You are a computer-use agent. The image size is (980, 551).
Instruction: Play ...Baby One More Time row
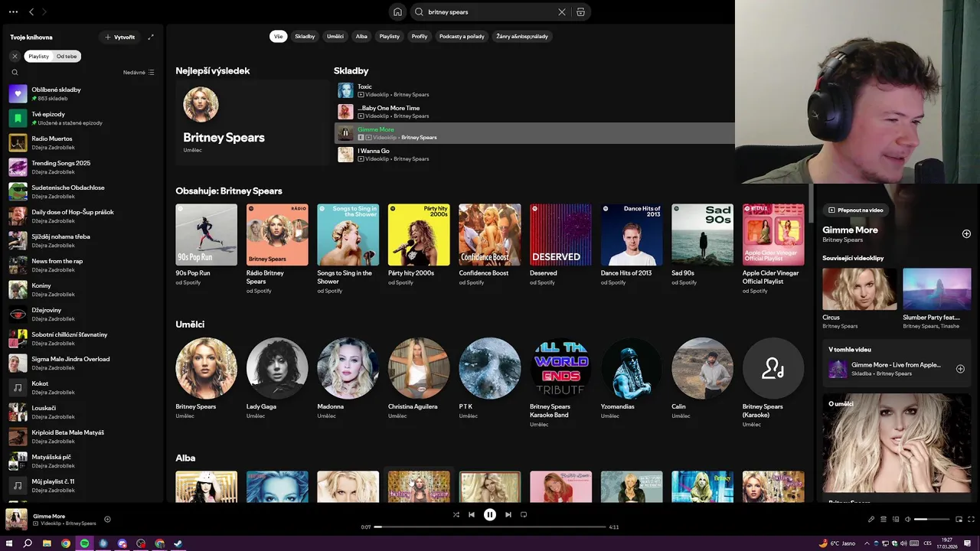(534, 112)
